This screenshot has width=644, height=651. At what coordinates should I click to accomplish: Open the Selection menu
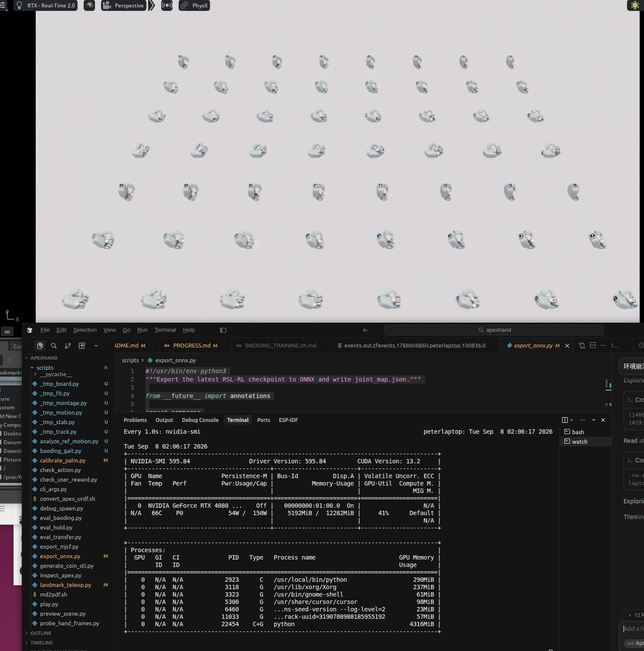click(x=85, y=330)
